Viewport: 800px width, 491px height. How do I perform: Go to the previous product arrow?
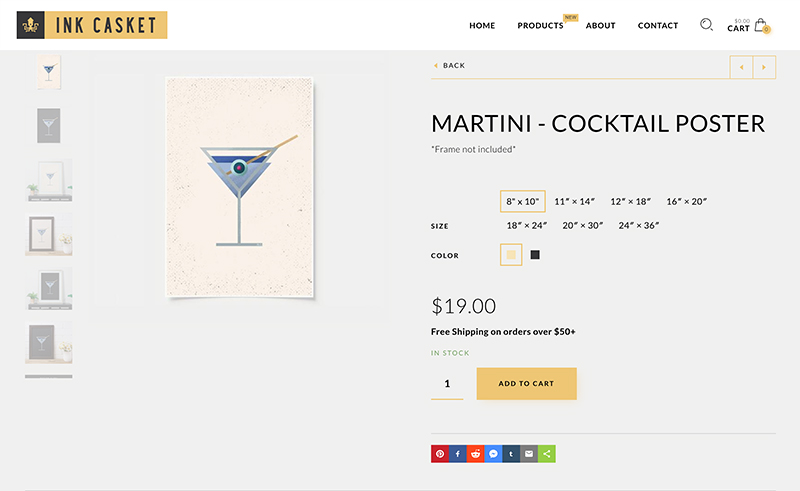pos(741,67)
